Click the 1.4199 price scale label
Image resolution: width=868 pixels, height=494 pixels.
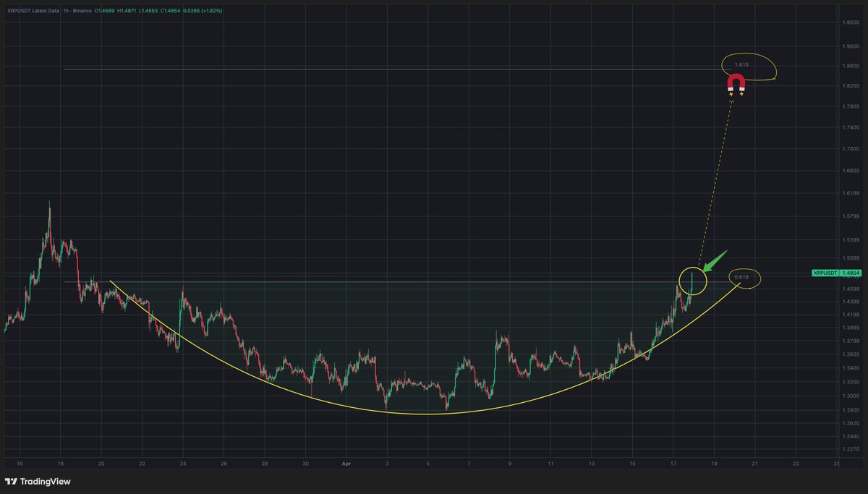850,315
